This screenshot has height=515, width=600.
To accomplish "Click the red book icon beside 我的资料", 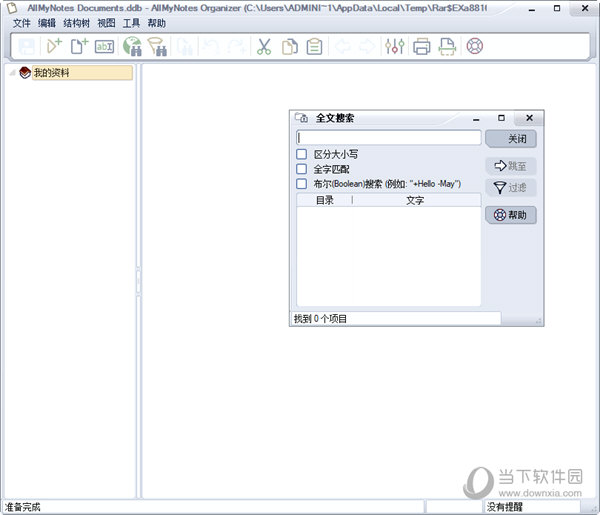I will 25,73.
